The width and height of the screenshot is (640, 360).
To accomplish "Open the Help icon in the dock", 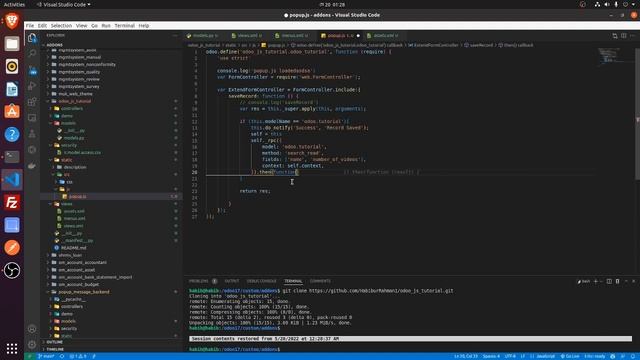I will pos(12,134).
